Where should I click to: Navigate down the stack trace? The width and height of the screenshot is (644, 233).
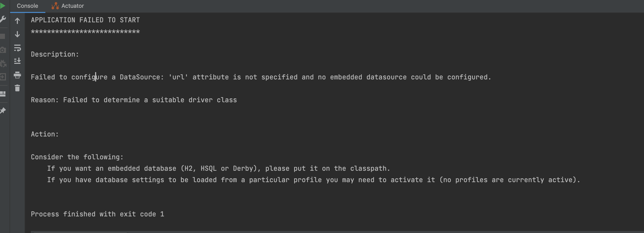17,34
